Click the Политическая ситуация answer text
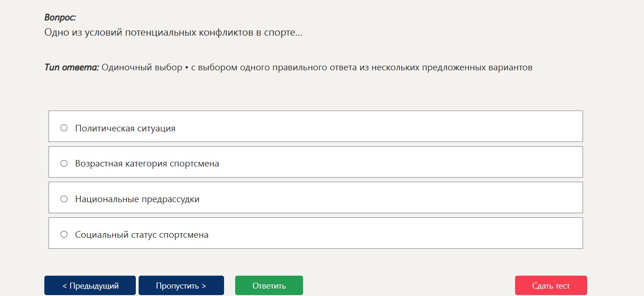 click(125, 128)
